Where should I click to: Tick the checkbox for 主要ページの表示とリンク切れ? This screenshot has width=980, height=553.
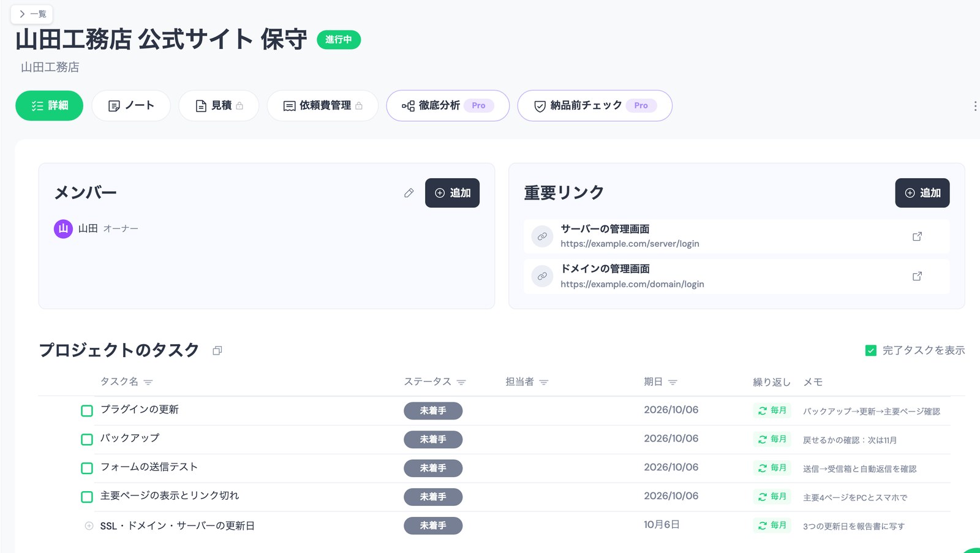coord(87,497)
